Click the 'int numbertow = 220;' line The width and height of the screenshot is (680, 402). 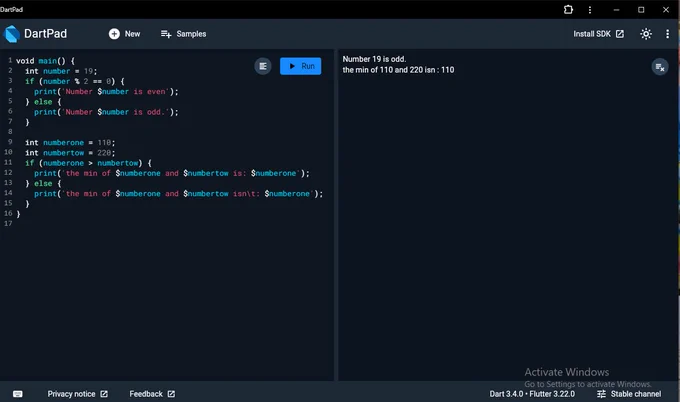click(x=70, y=153)
